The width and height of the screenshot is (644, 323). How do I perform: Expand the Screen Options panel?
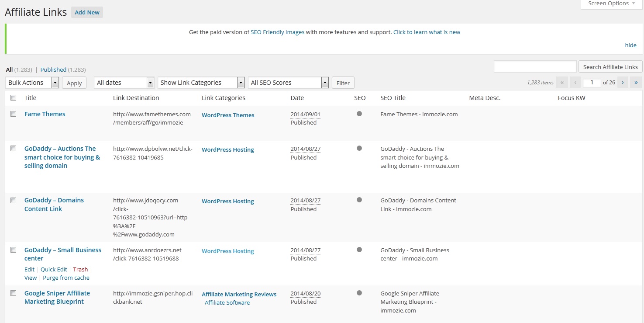pyautogui.click(x=612, y=3)
